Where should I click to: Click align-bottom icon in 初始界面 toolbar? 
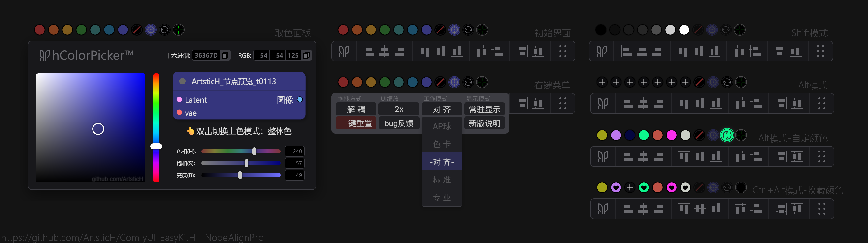click(x=457, y=51)
